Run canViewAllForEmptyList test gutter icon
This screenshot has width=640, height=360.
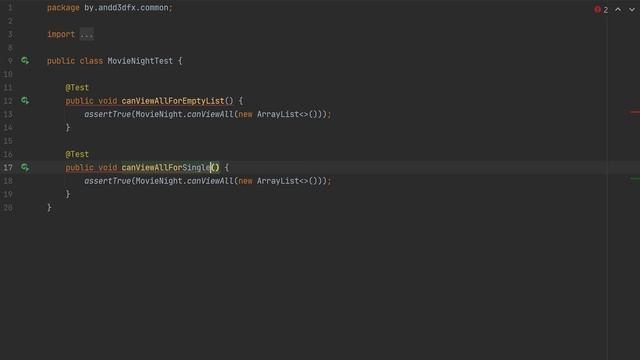[25, 100]
